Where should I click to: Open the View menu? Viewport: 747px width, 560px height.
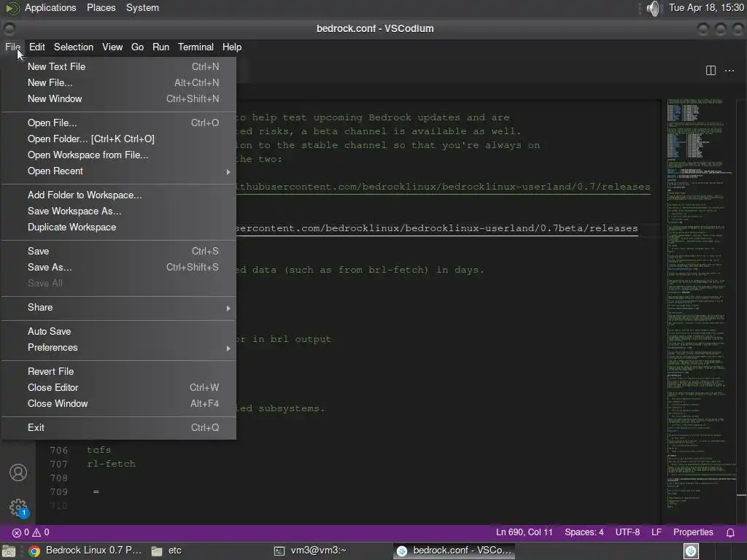pyautogui.click(x=112, y=47)
